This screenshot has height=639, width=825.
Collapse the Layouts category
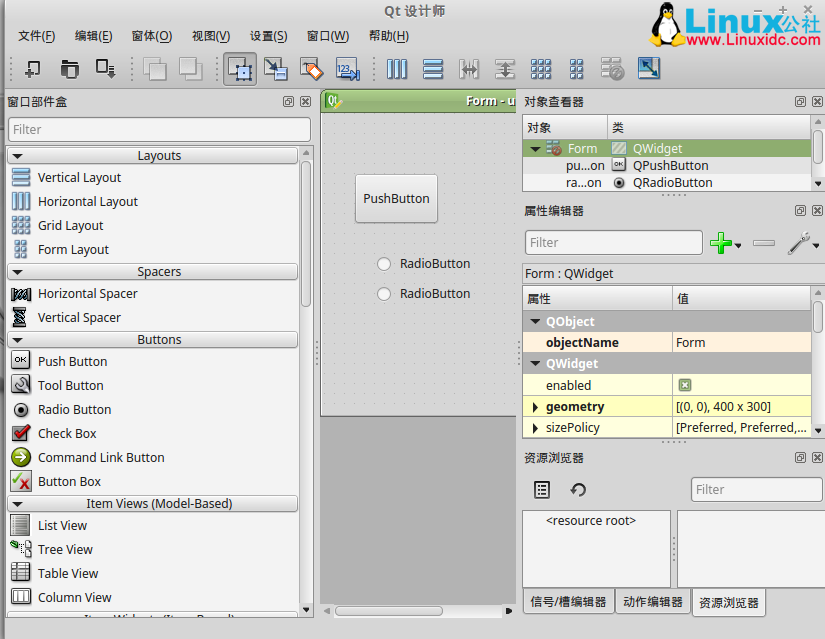(x=18, y=156)
